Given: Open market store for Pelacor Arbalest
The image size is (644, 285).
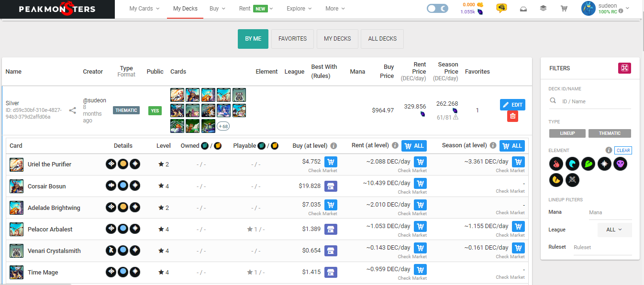Looking at the screenshot, I should click(x=331, y=229).
